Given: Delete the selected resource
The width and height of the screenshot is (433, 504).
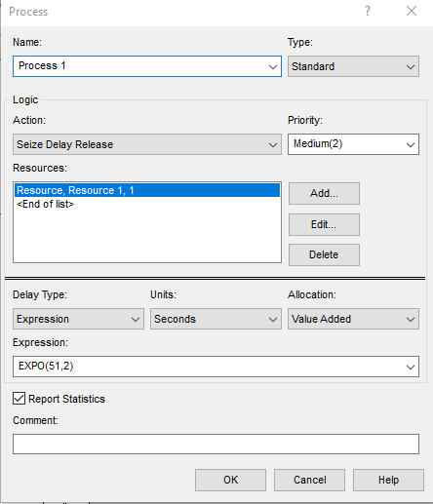Looking at the screenshot, I should pos(324,254).
